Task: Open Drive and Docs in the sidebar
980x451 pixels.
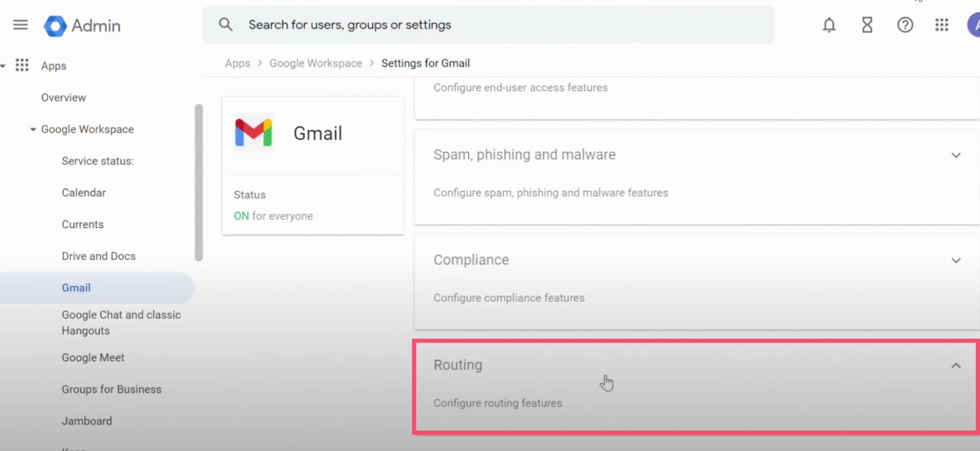Action: [99, 256]
